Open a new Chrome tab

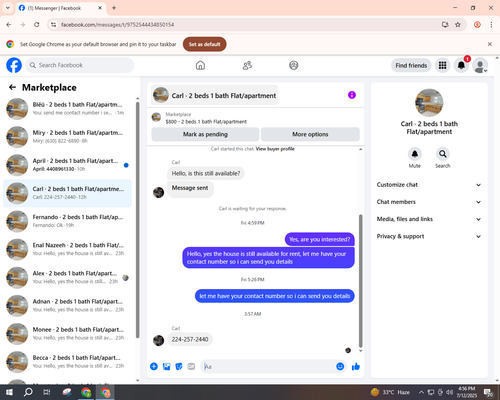114,8
